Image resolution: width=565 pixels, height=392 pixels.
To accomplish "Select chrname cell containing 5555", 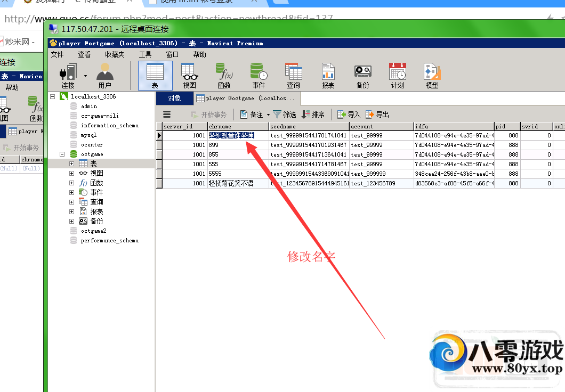I will (x=238, y=174).
